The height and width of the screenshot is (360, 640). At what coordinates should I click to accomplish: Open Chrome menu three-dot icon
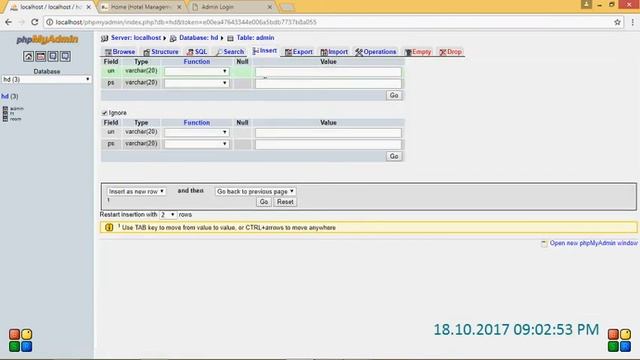(632, 22)
